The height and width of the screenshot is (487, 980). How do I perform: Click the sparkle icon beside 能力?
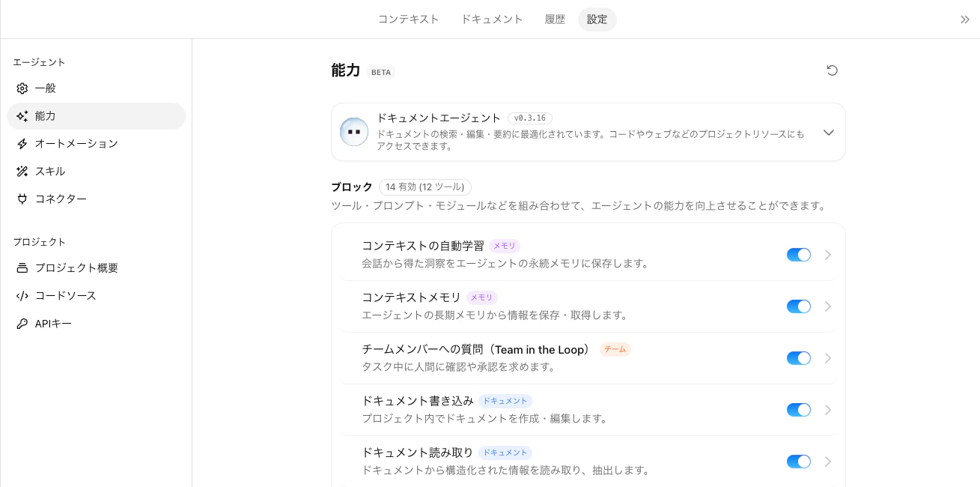point(22,116)
